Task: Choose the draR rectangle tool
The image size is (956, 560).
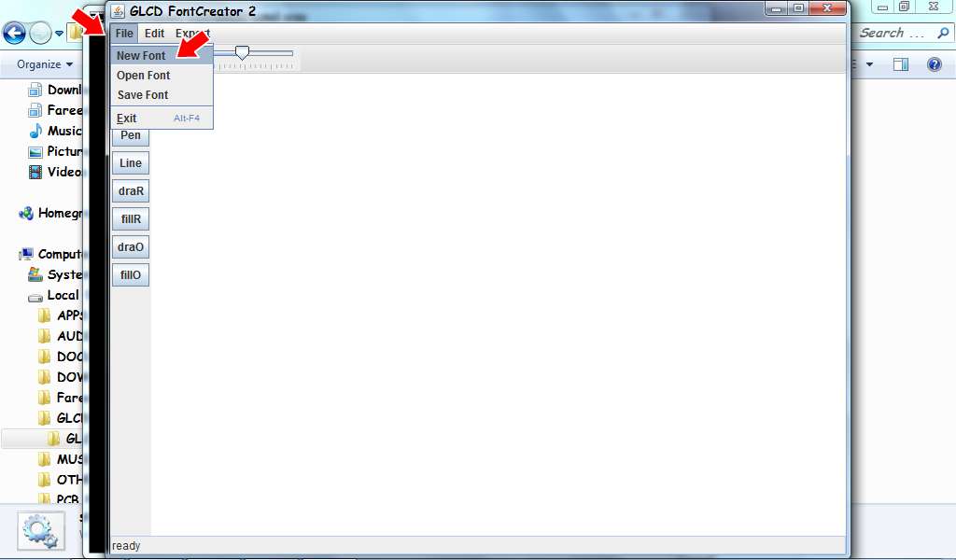Action: tap(130, 190)
